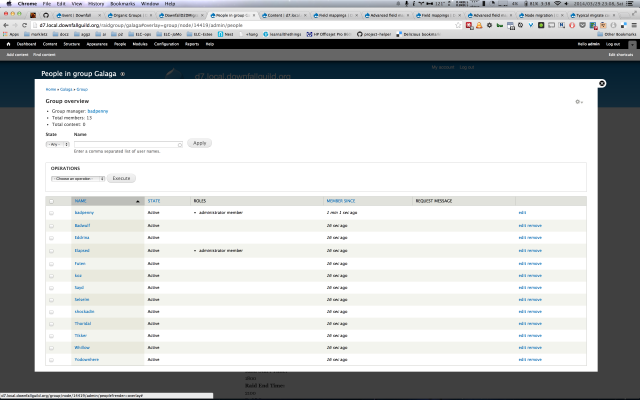
Task: Click the browser address bar
Action: (x=245, y=25)
